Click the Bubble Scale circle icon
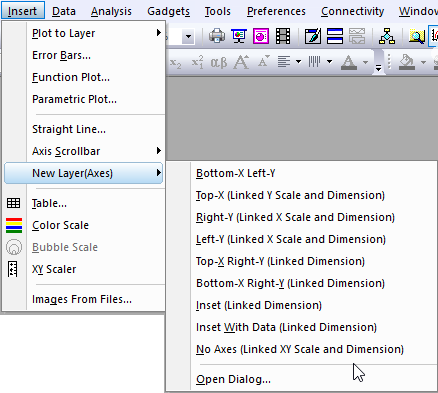438x393 pixels. [14, 247]
